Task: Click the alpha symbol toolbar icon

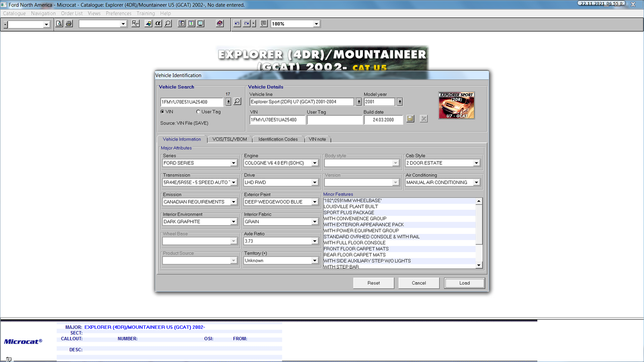Action: click(158, 24)
